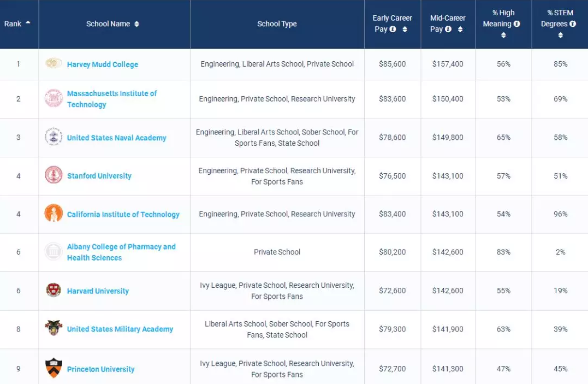Select Harvard STEM degrees 19%
Viewport: 588px width, 384px height.
coord(561,291)
